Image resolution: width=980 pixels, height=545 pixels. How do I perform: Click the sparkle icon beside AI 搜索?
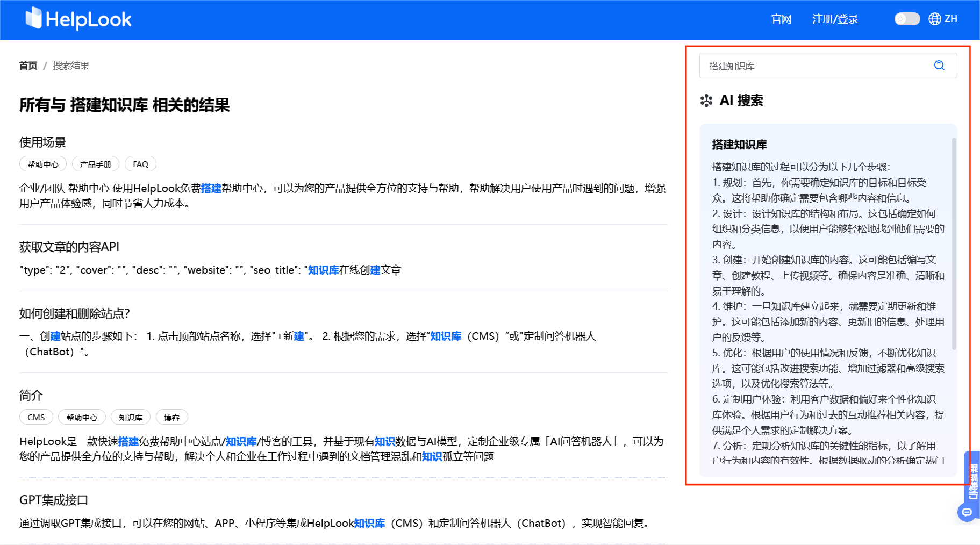click(x=706, y=101)
